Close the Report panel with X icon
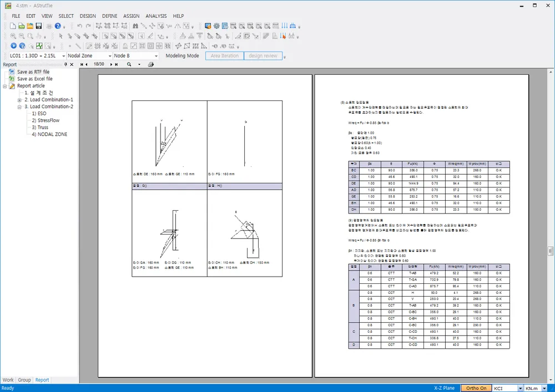555x392 pixels. pyautogui.click(x=72, y=64)
